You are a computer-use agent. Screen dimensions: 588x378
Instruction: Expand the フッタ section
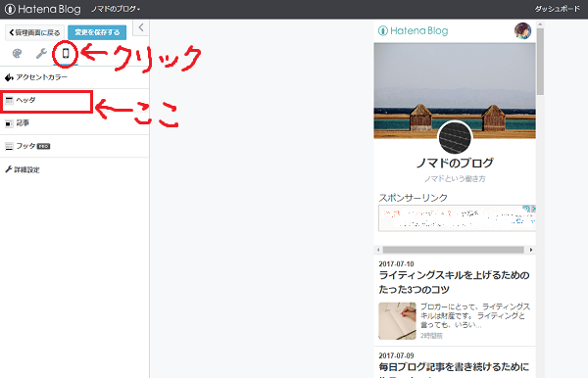(x=74, y=146)
